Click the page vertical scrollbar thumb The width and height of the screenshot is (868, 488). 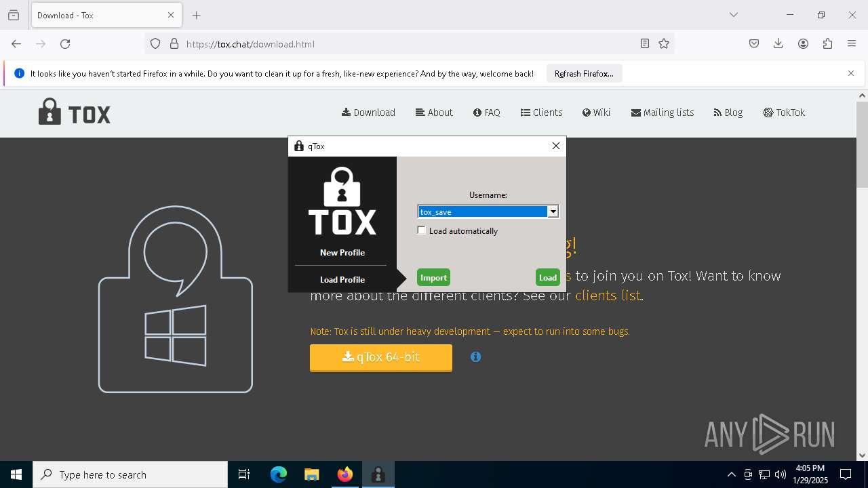[x=862, y=145]
